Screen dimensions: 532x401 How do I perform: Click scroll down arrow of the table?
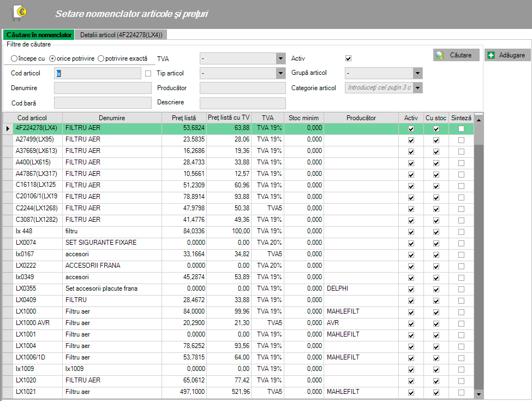click(x=479, y=394)
